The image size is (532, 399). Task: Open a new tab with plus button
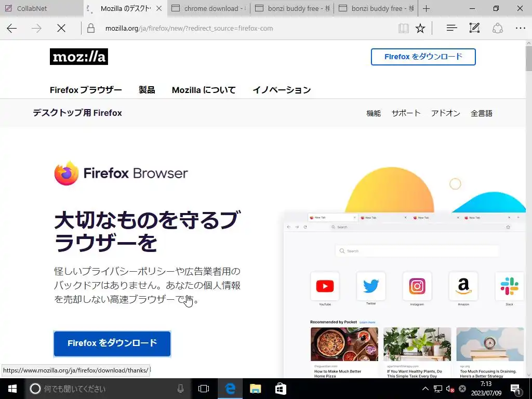click(427, 8)
